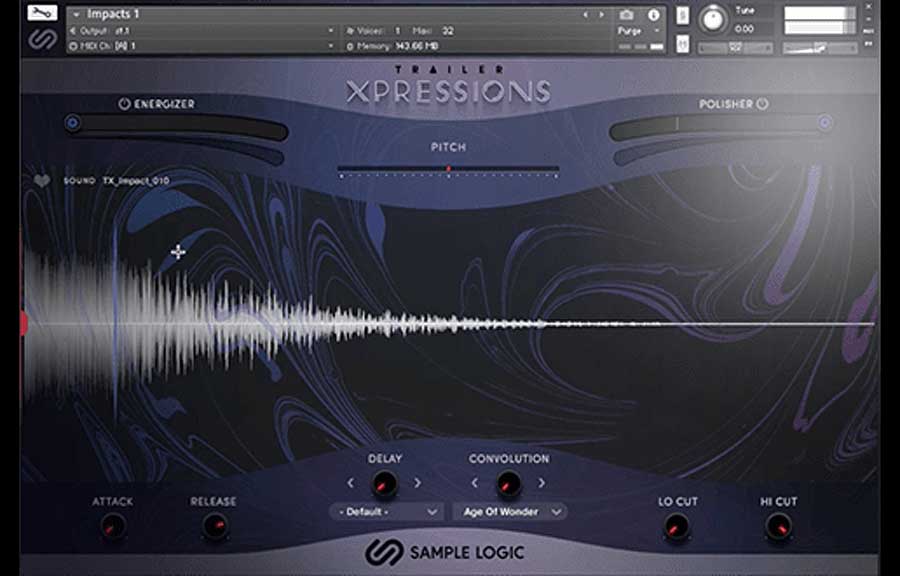Image resolution: width=900 pixels, height=576 pixels.
Task: Show the instrument info icon
Action: click(x=653, y=15)
